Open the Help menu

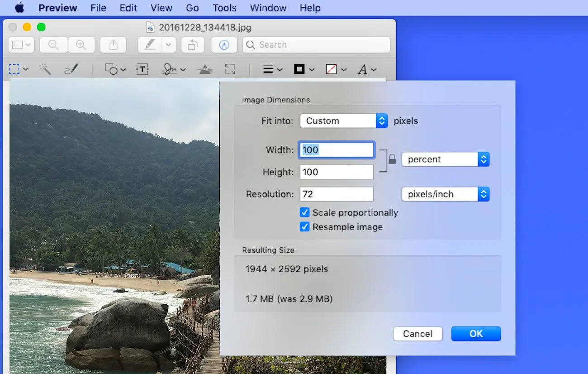[310, 8]
